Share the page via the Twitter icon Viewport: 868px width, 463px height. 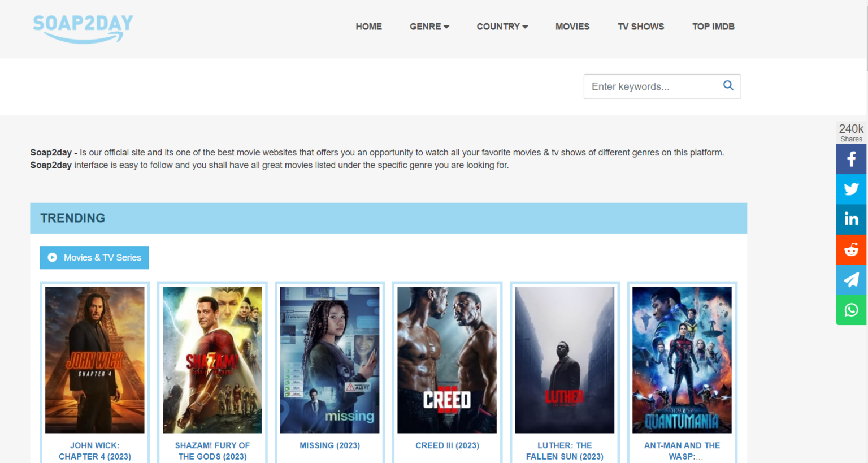pyautogui.click(x=851, y=189)
